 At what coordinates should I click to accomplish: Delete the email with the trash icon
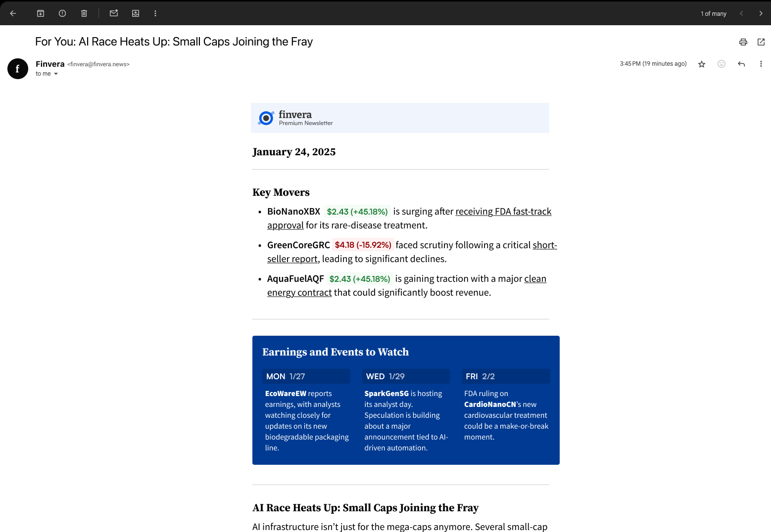pos(84,13)
